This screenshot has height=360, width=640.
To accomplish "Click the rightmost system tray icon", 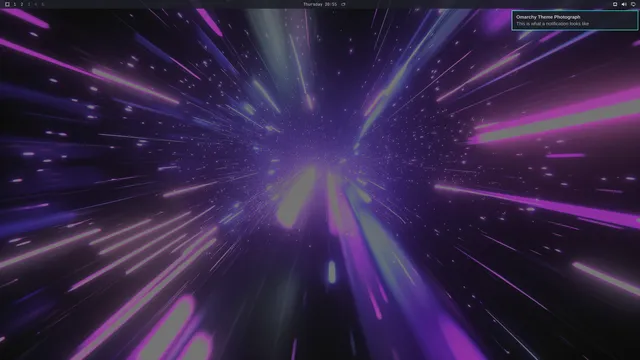I will pos(633,4).
